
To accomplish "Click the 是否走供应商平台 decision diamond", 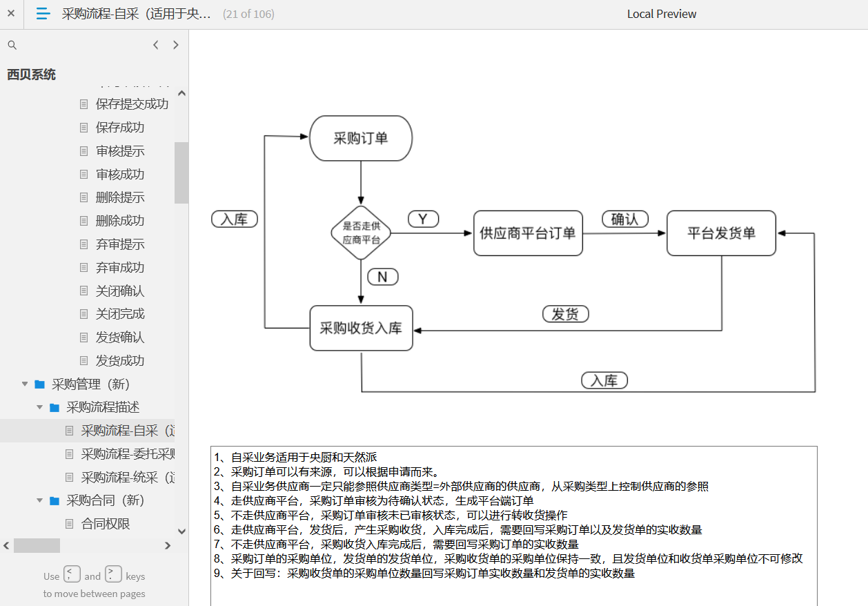I will [x=361, y=233].
